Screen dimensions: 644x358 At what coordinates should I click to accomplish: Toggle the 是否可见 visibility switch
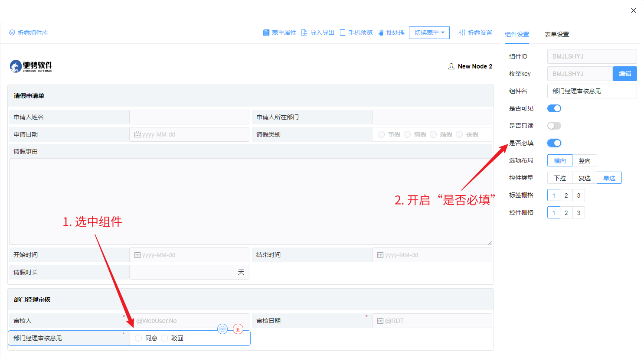[x=554, y=108]
